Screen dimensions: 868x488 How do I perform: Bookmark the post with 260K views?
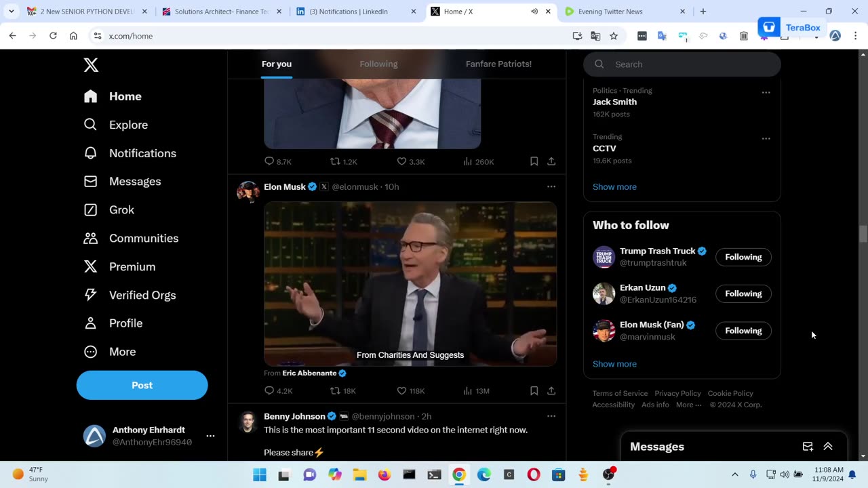tap(534, 161)
